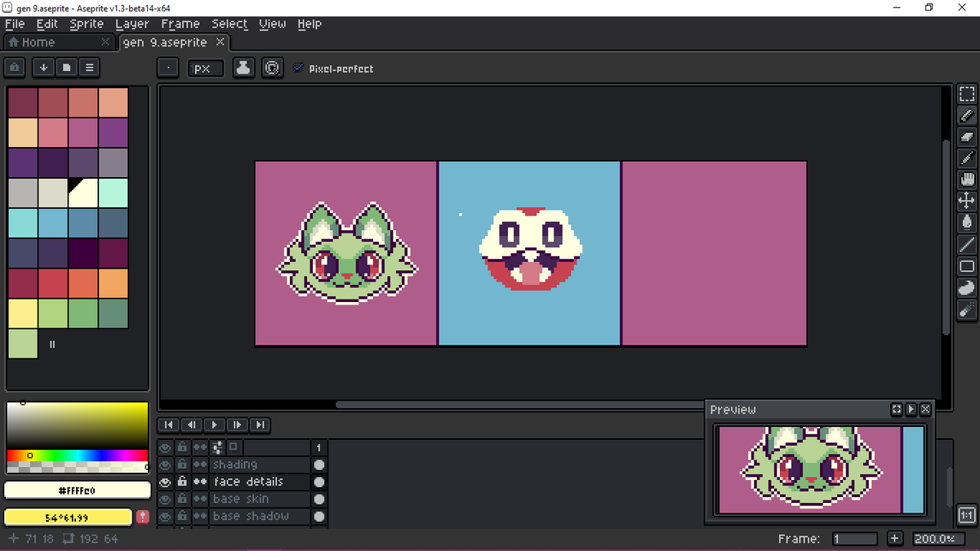The width and height of the screenshot is (980, 551).
Task: Close the gen 9.aseprite tab
Action: point(220,42)
